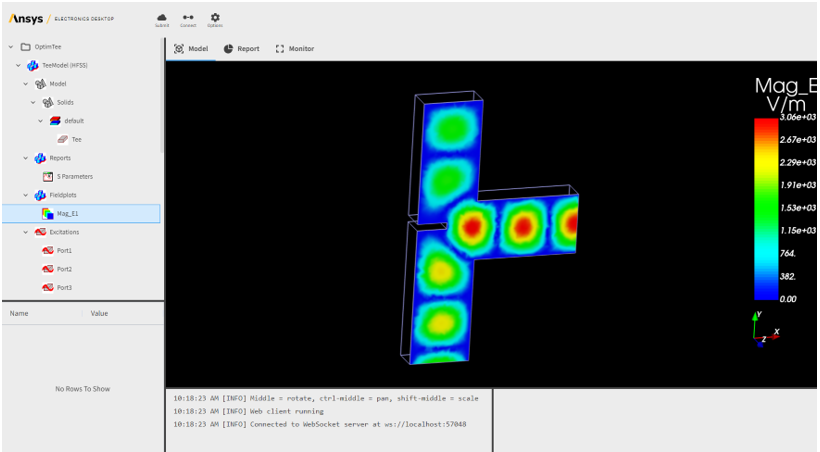Click the Value column header in properties
This screenshot has width=820, height=452.
click(99, 313)
